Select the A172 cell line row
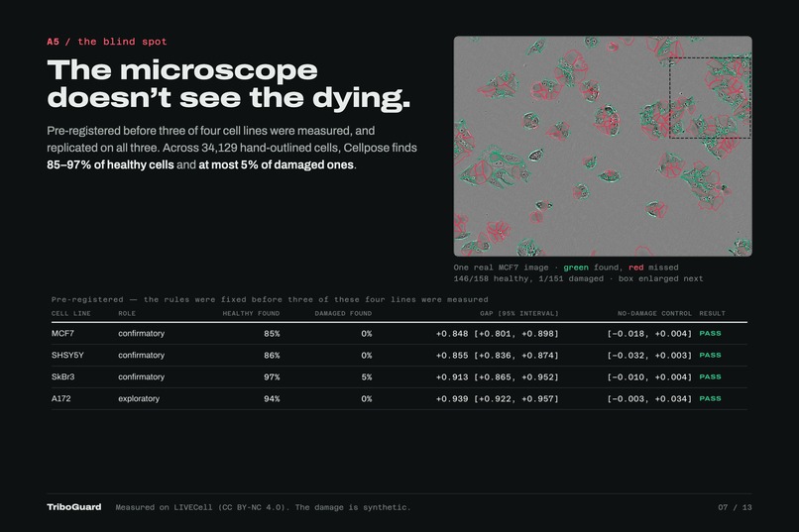The image size is (799, 532). (x=399, y=398)
